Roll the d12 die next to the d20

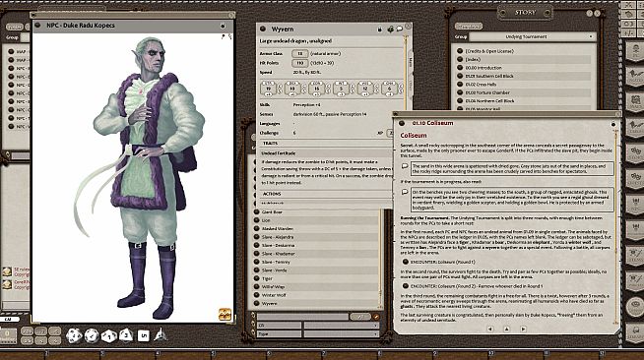[x=92, y=335]
